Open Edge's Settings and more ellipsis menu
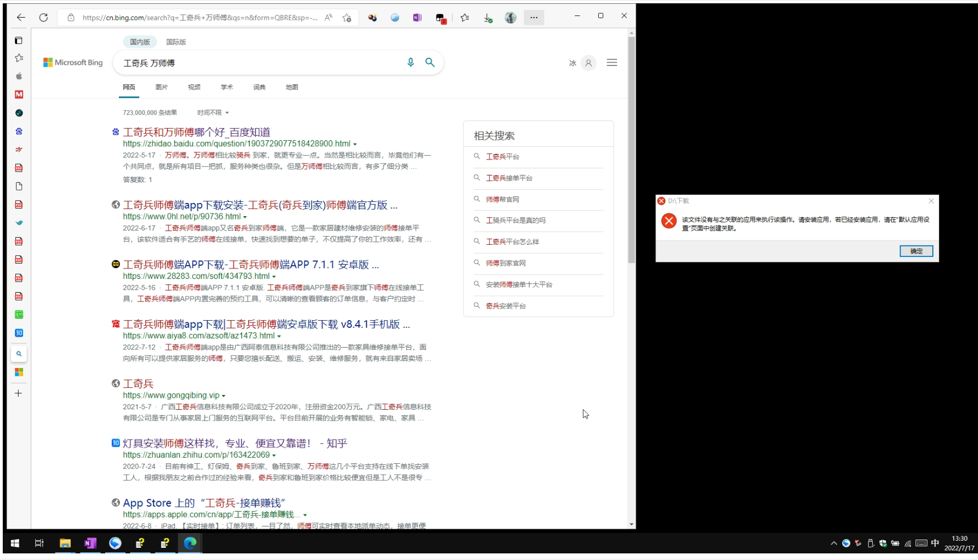Image resolution: width=978 pixels, height=560 pixels. tap(534, 18)
